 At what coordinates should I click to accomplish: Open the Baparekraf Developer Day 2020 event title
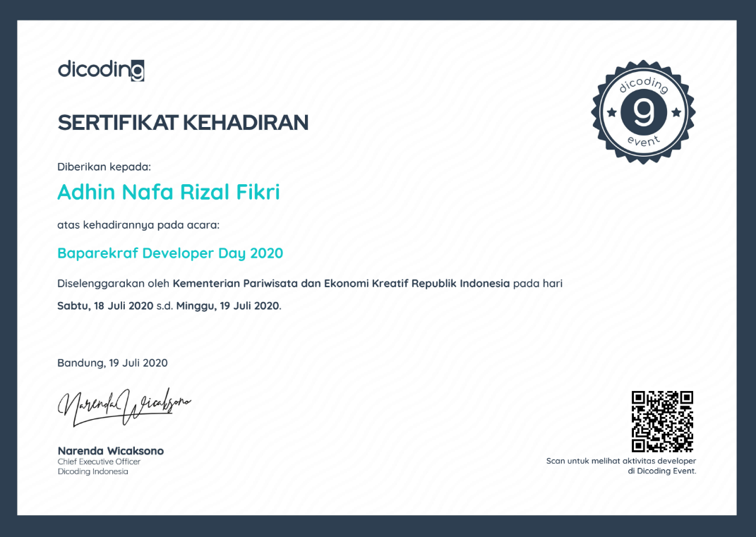[x=170, y=253]
